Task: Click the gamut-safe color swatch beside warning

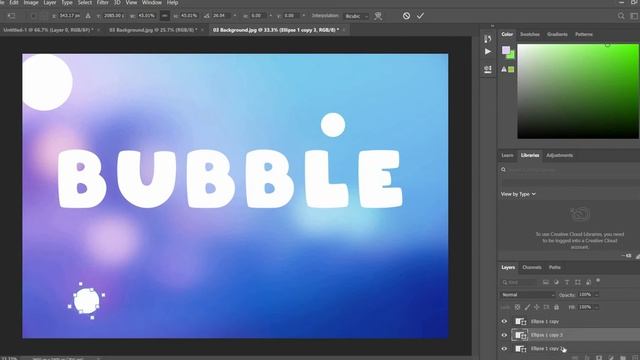Action: 511,70
